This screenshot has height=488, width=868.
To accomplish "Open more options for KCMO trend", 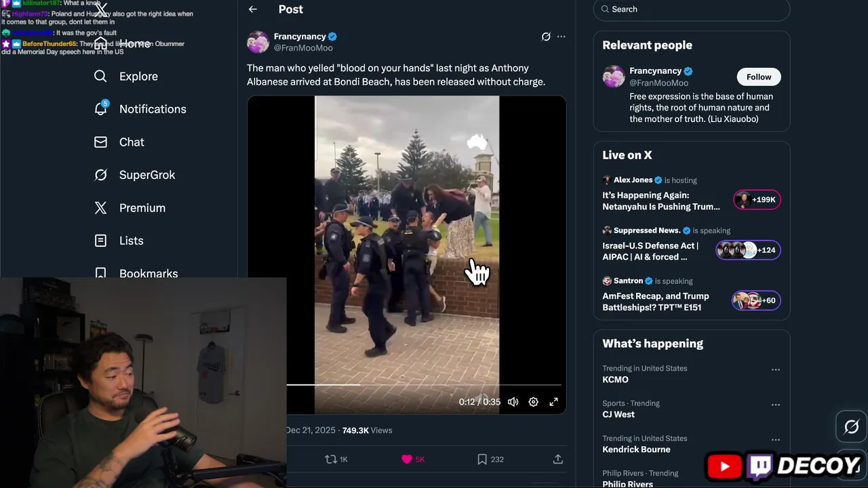I will pos(775,370).
